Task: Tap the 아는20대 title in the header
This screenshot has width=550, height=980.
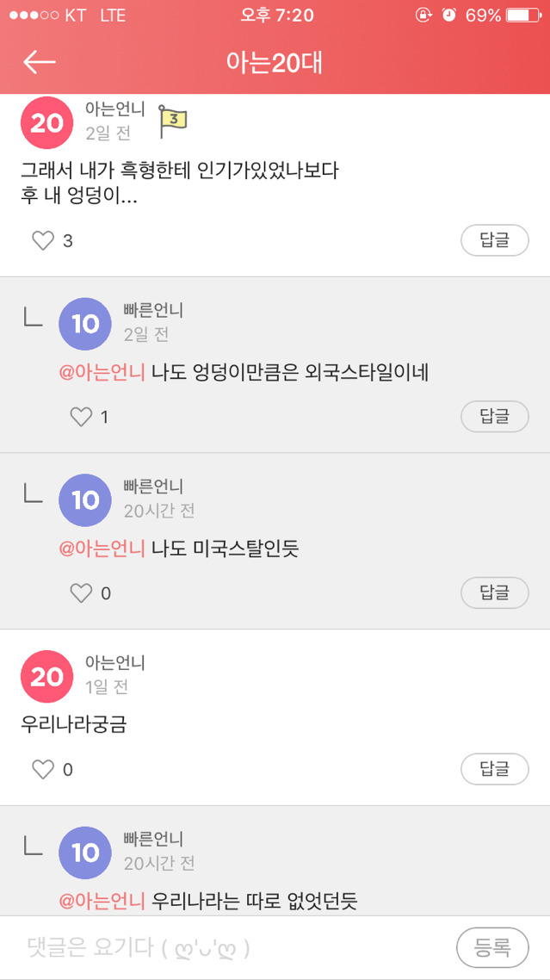Action: [x=275, y=63]
